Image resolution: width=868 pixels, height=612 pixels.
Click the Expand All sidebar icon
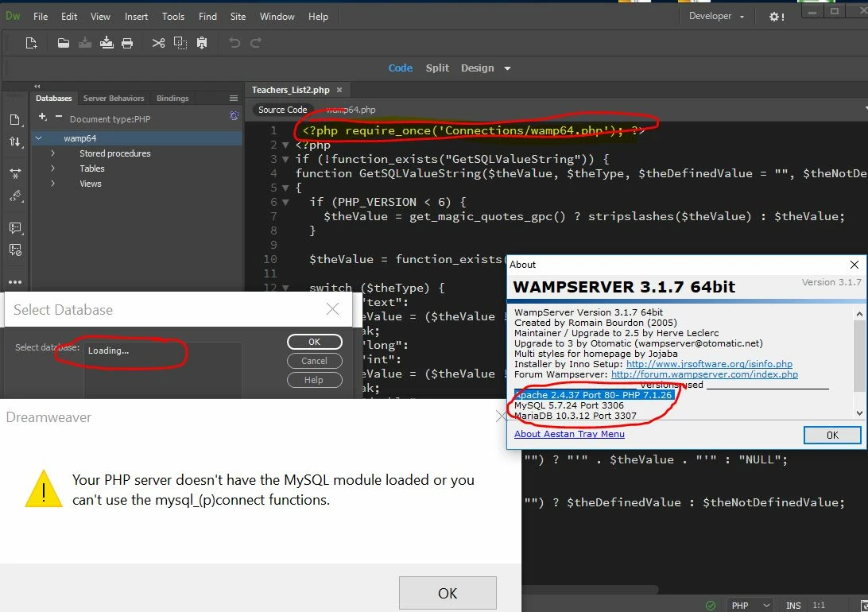[15, 174]
